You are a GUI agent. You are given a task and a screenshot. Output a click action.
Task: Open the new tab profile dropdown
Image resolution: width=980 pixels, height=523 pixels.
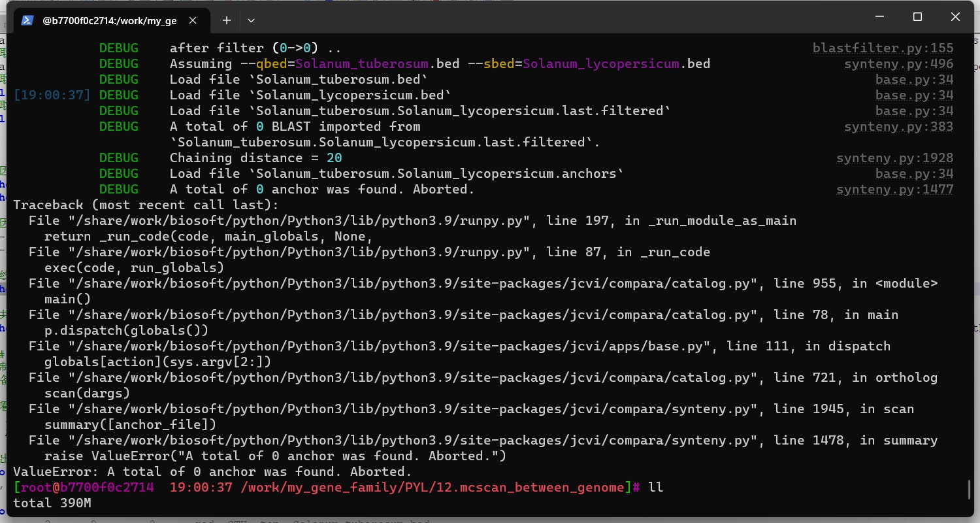(251, 20)
